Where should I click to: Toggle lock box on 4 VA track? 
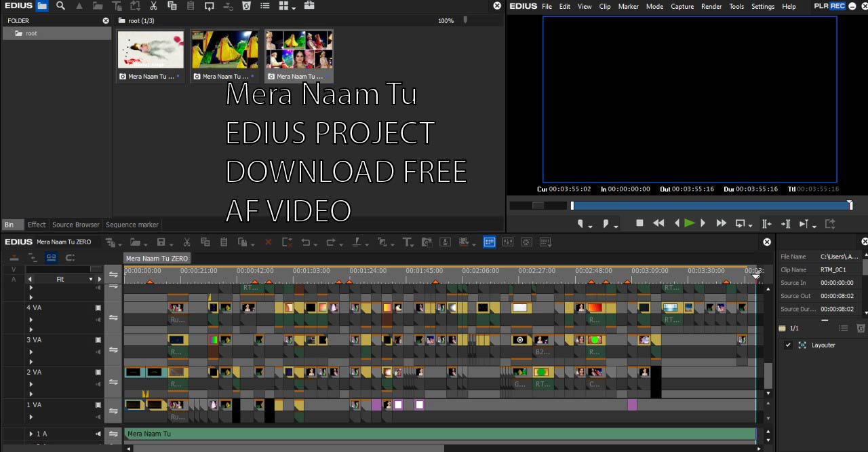pyautogui.click(x=98, y=307)
